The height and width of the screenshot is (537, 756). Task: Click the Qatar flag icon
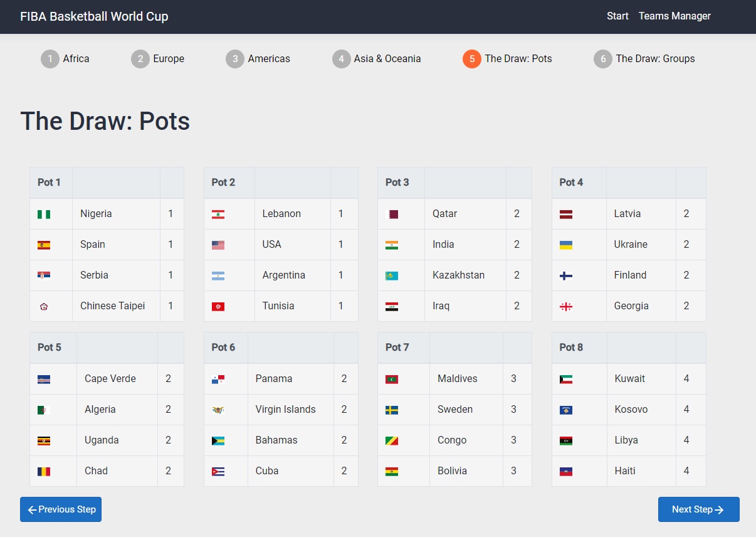[392, 214]
